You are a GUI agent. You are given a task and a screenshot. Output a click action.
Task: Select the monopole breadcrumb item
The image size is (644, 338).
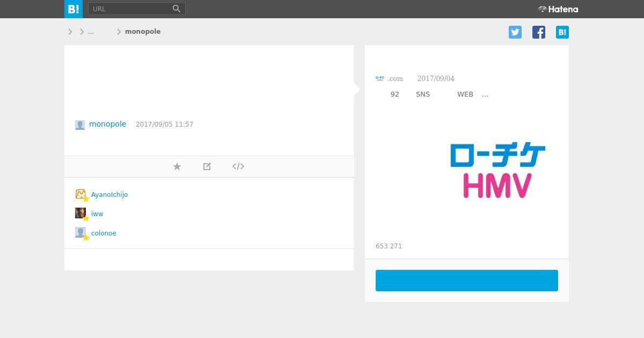pos(143,32)
